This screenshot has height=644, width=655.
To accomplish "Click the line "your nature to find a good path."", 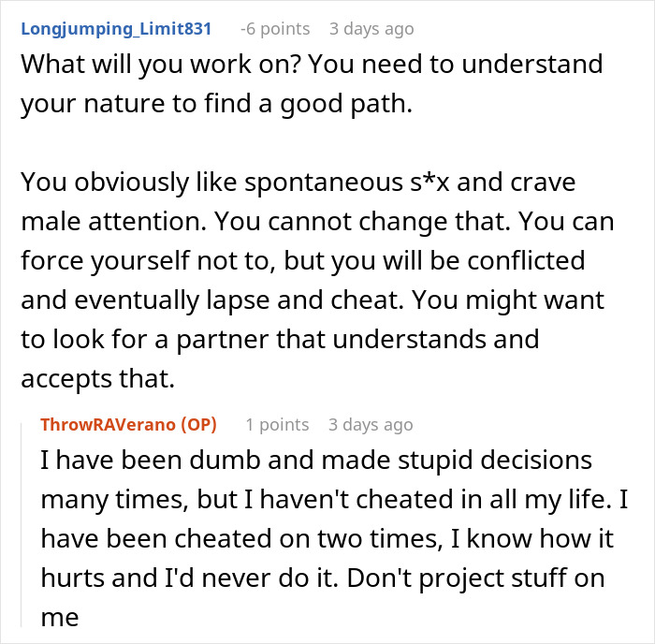I will (217, 103).
